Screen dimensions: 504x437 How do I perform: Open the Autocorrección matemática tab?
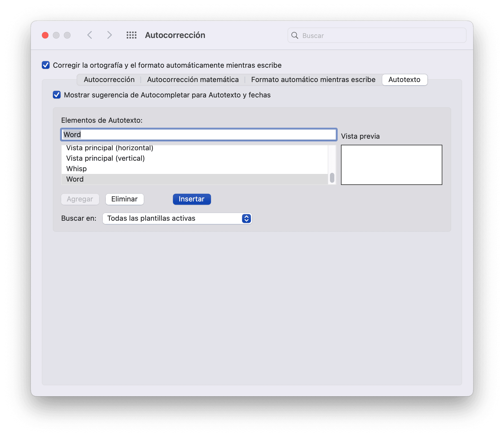coord(193,80)
